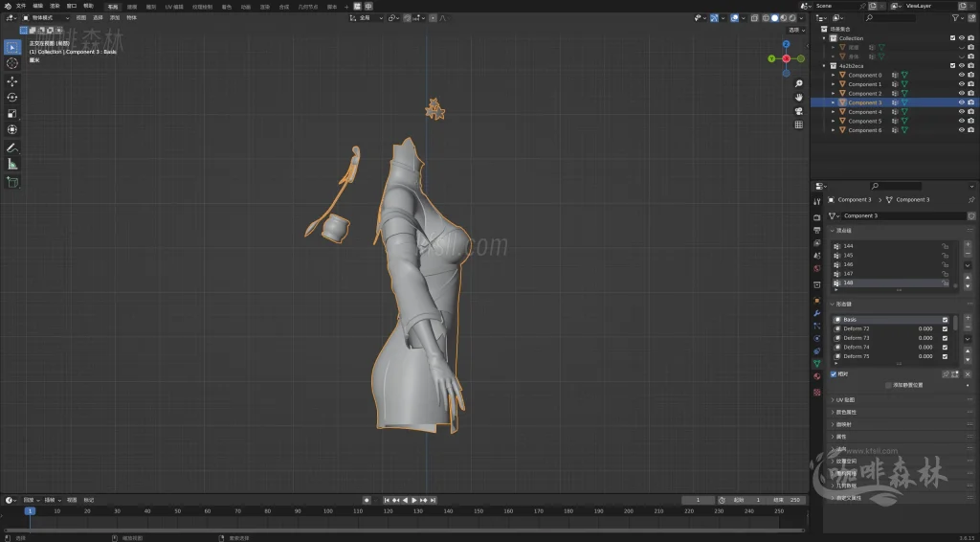
Task: Collapse the Shape Keys panel
Action: [x=843, y=305]
